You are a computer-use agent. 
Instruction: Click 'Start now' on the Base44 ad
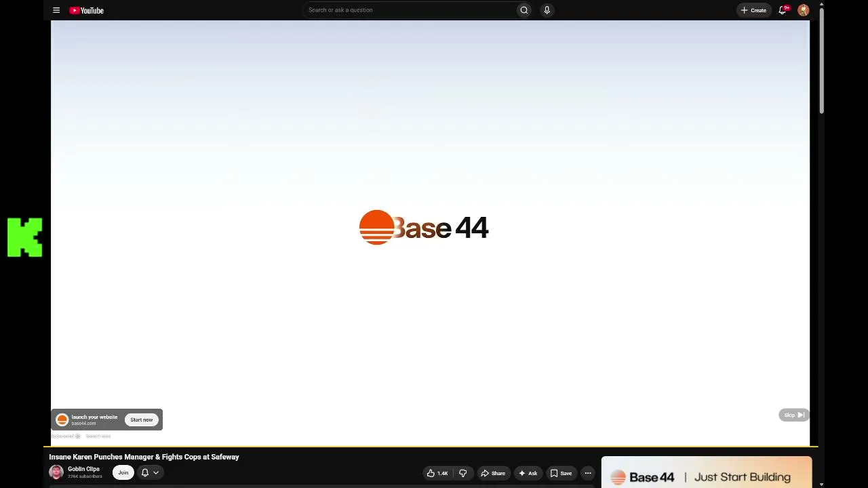pos(142,420)
